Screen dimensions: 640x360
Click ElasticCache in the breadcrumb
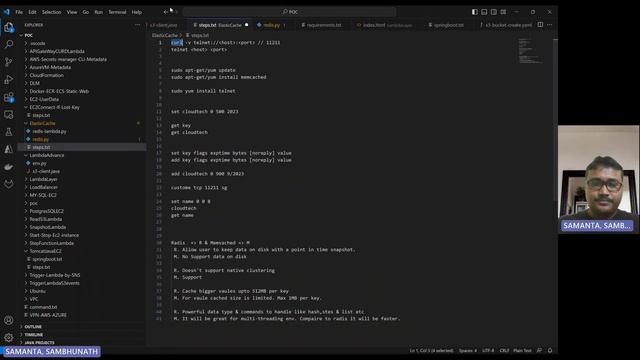tap(165, 36)
